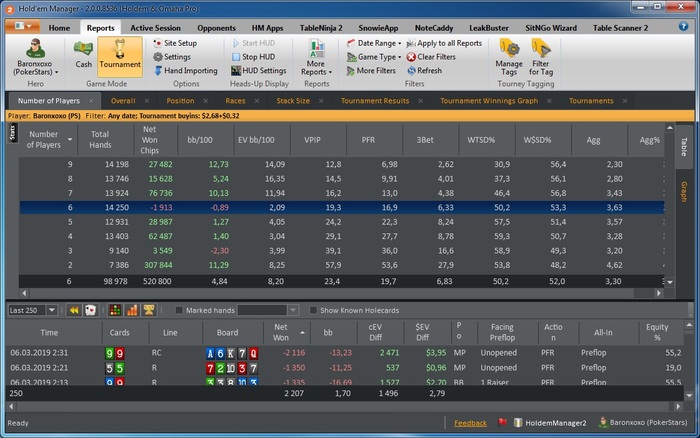Switch to the Position report tab
The width and height of the screenshot is (700, 438).
click(180, 101)
